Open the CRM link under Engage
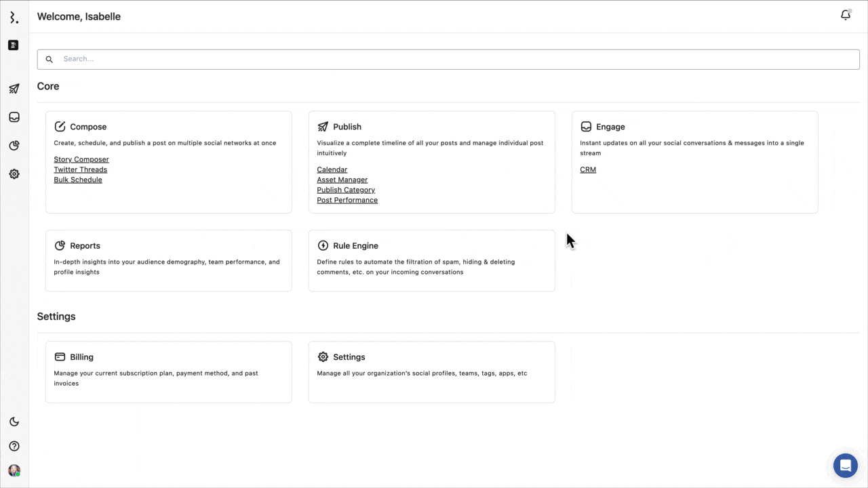 click(x=588, y=169)
